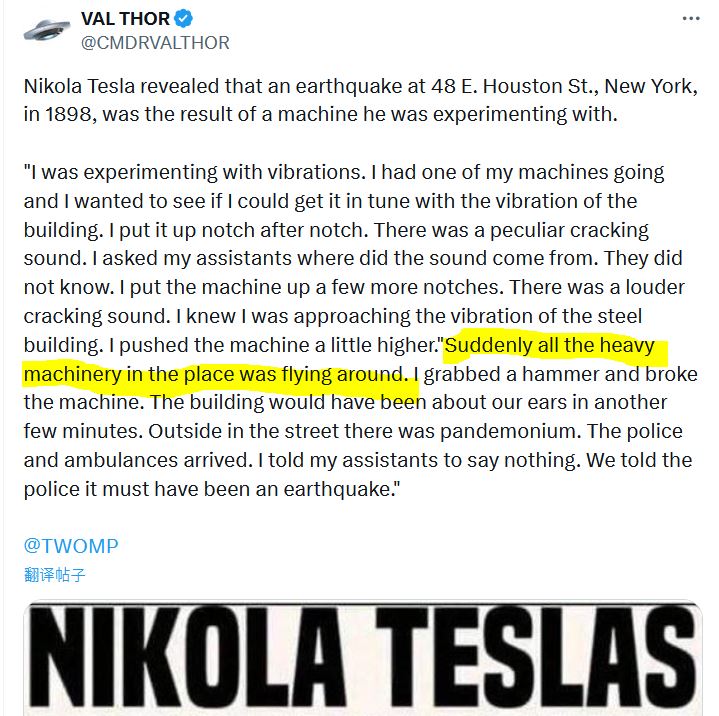Open VAL THOR's profile via display name
The height and width of the screenshot is (716, 719).
point(126,20)
